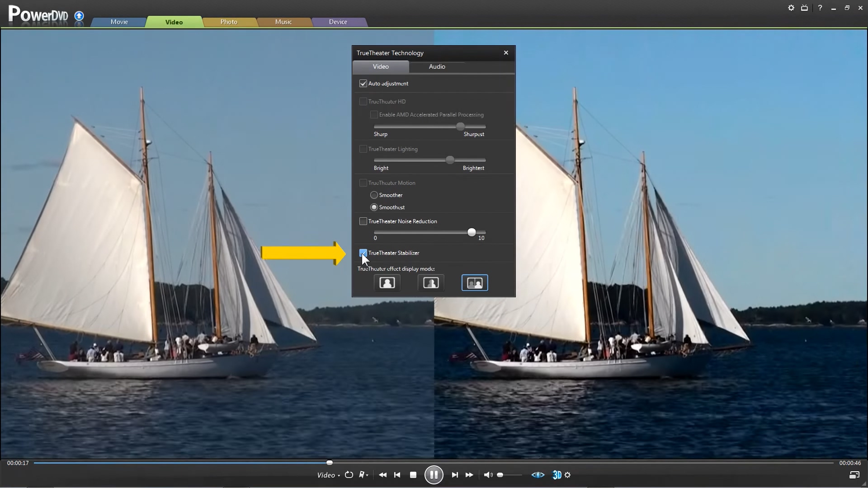
Task: Uncheck Auto adjustment checkbox
Action: click(x=363, y=84)
